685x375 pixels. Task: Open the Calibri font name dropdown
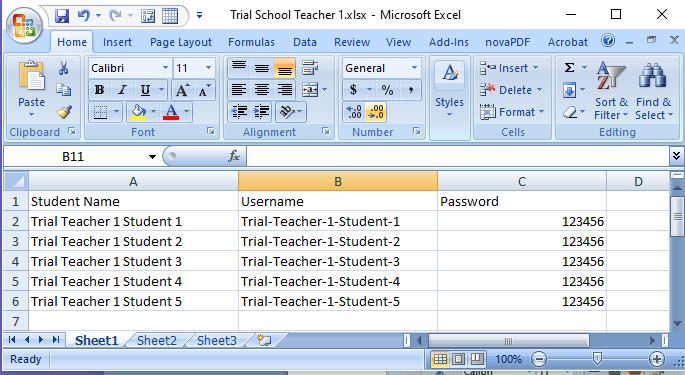165,68
